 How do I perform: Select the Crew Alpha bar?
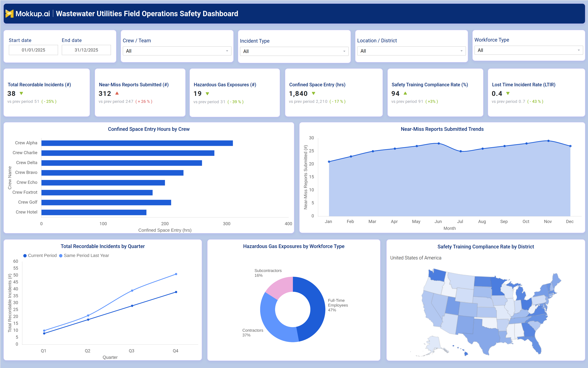pos(137,143)
